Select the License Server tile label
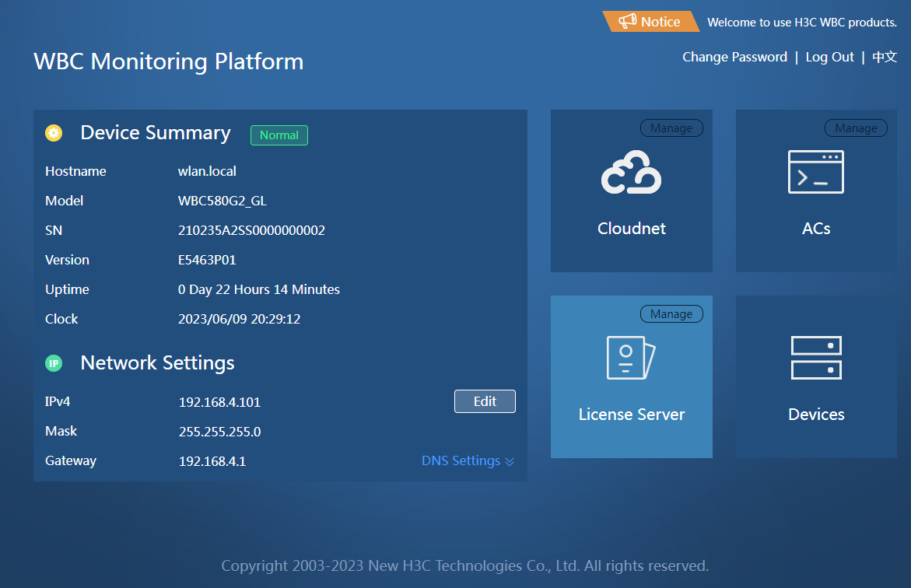 coord(632,415)
